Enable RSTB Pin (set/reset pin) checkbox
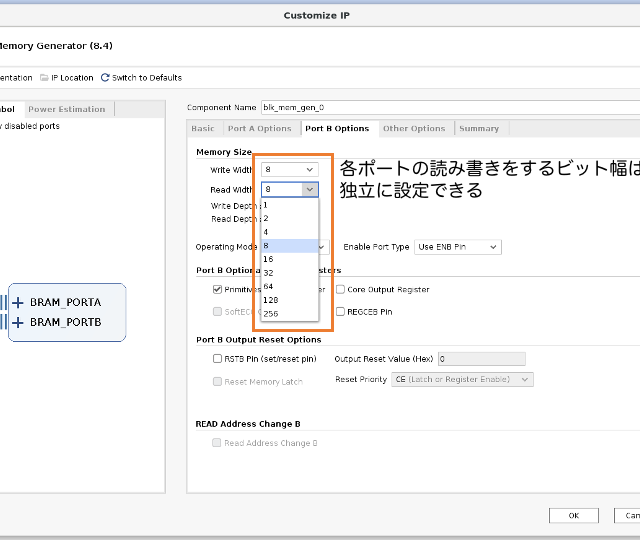Viewport: 640px width, 540px height. (x=217, y=359)
